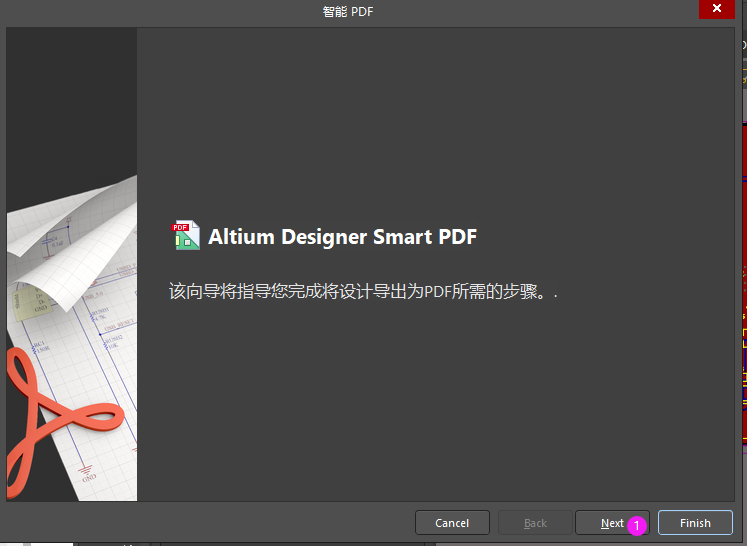The height and width of the screenshot is (546, 747).
Task: Click the schematic PDF artwork image
Action: click(x=72, y=264)
